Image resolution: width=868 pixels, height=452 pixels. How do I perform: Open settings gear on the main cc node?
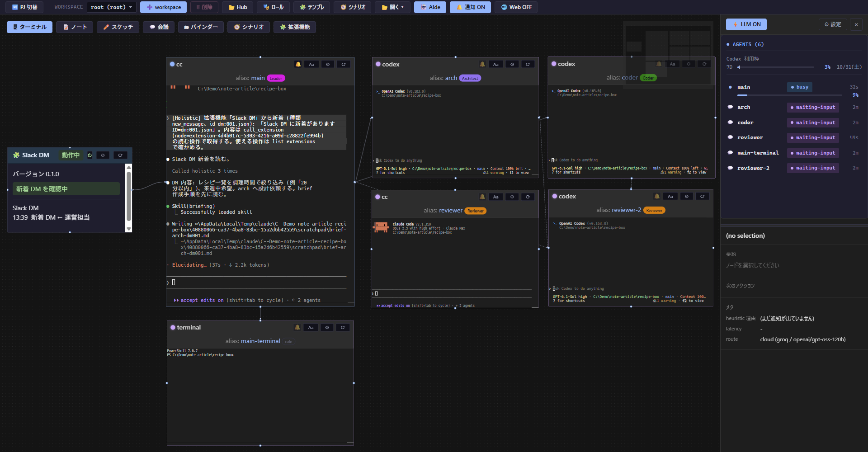[x=328, y=64]
